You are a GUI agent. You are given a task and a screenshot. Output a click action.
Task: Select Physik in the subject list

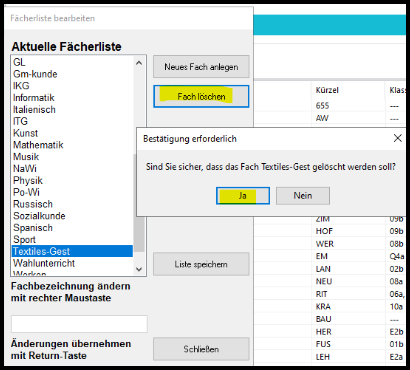coord(72,180)
